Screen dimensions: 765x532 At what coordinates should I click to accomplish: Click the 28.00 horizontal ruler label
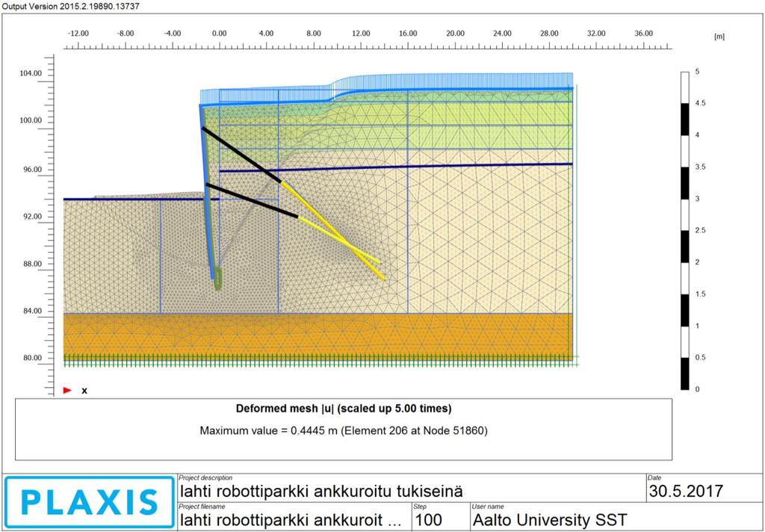[x=549, y=34]
